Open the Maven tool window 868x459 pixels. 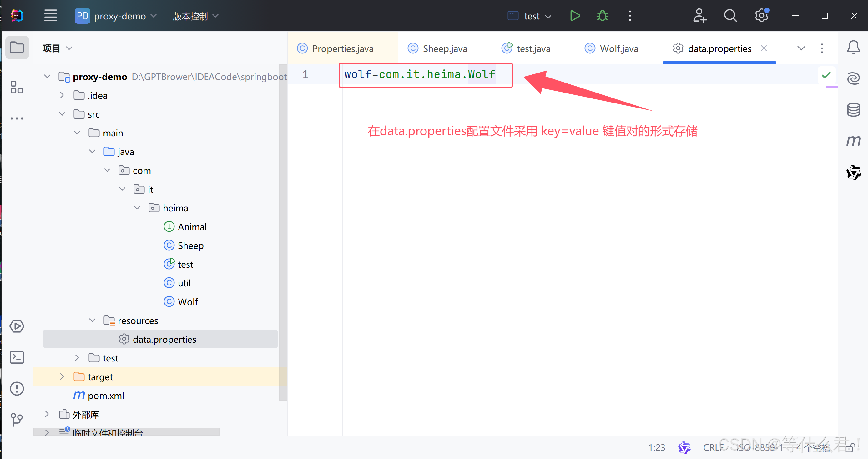coord(853,141)
